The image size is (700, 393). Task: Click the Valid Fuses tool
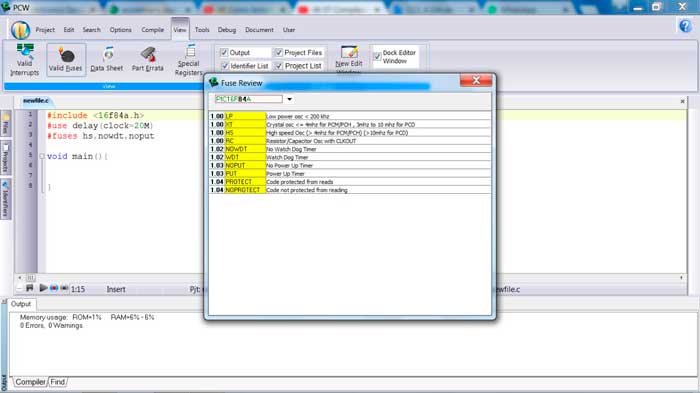66,59
